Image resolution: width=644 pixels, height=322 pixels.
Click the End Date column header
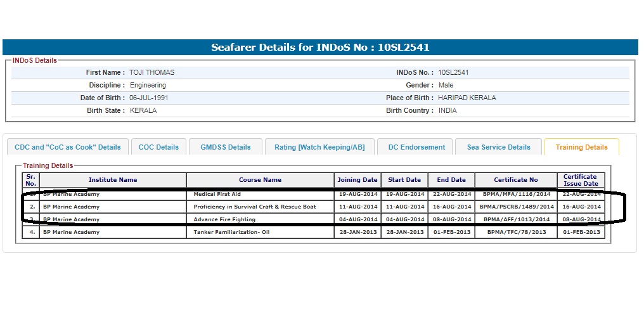tap(451, 180)
